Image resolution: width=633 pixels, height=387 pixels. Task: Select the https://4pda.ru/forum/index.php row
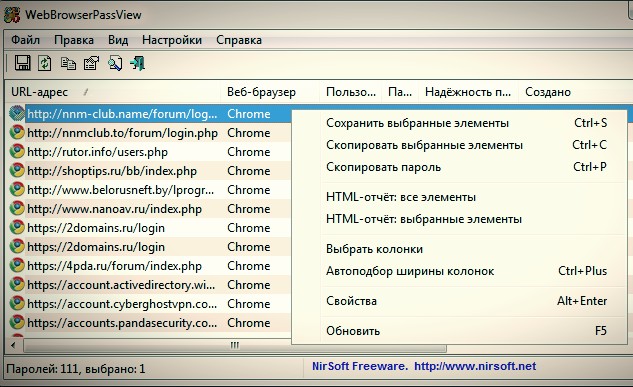114,266
